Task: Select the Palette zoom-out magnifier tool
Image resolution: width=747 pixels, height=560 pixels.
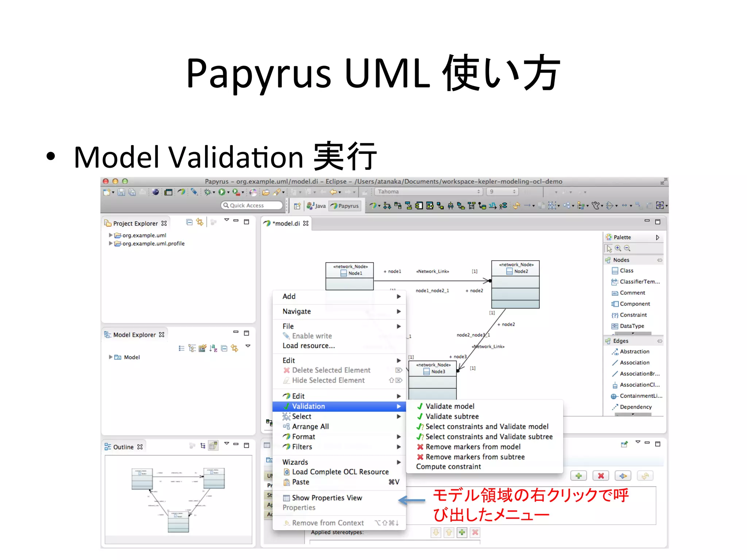Action: coord(627,248)
